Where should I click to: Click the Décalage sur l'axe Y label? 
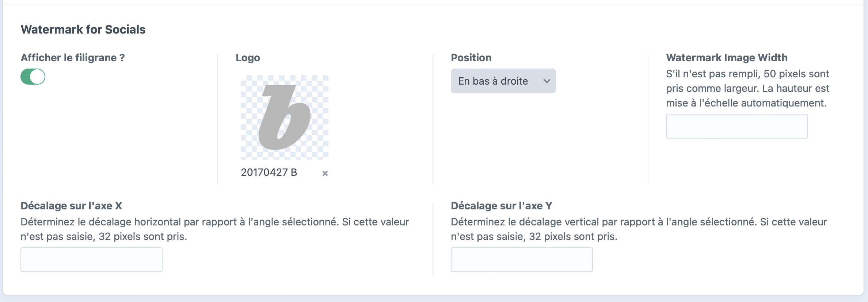pos(501,206)
